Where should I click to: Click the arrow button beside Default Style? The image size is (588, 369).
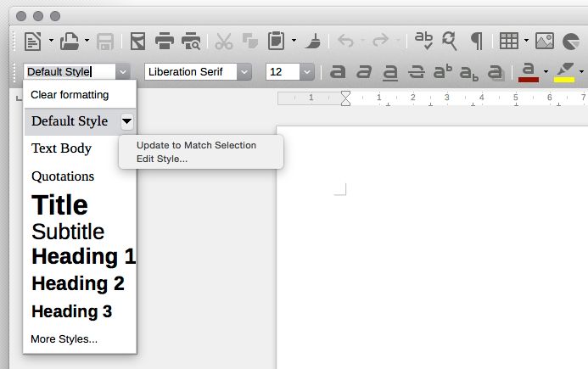[x=127, y=121]
